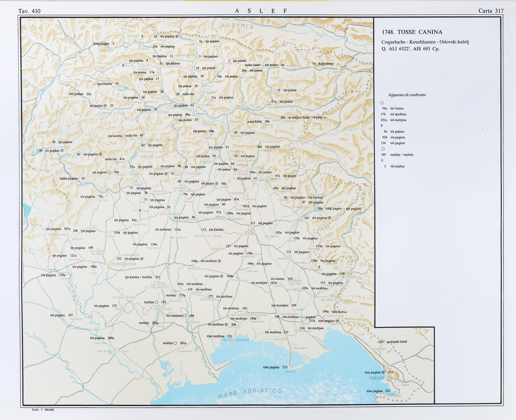516x420 pixels.
Task: Click the 'Tav. 410' label at top left
Action: (29, 11)
